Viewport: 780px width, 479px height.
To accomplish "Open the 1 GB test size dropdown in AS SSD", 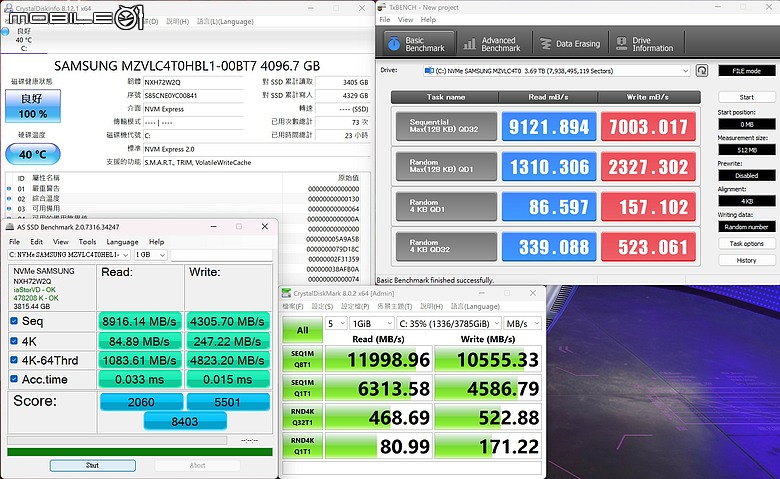I will (x=151, y=255).
